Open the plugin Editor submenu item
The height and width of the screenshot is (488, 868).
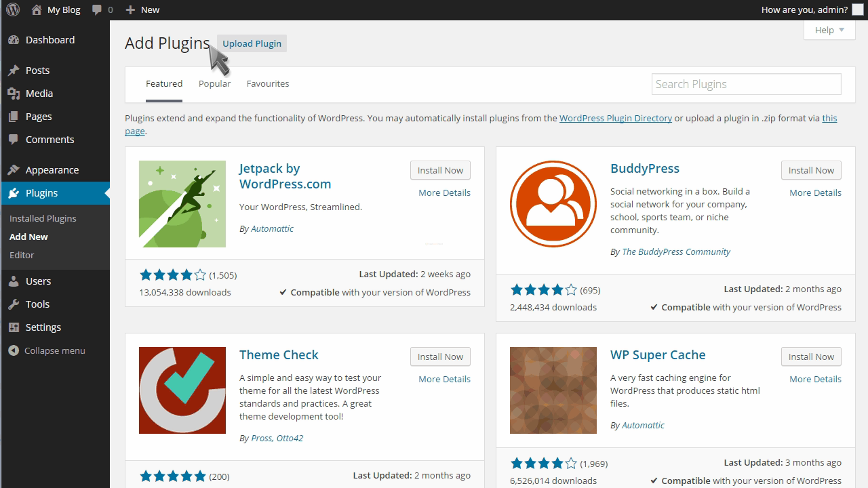click(x=22, y=255)
